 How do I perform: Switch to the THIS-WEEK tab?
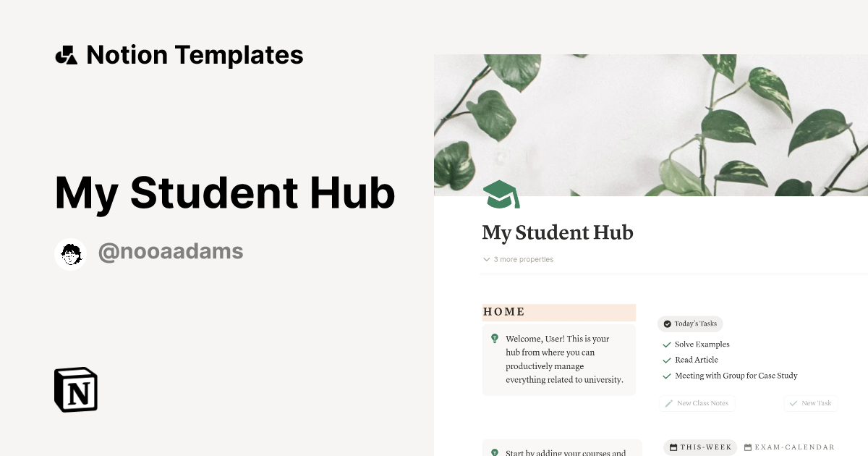click(700, 447)
